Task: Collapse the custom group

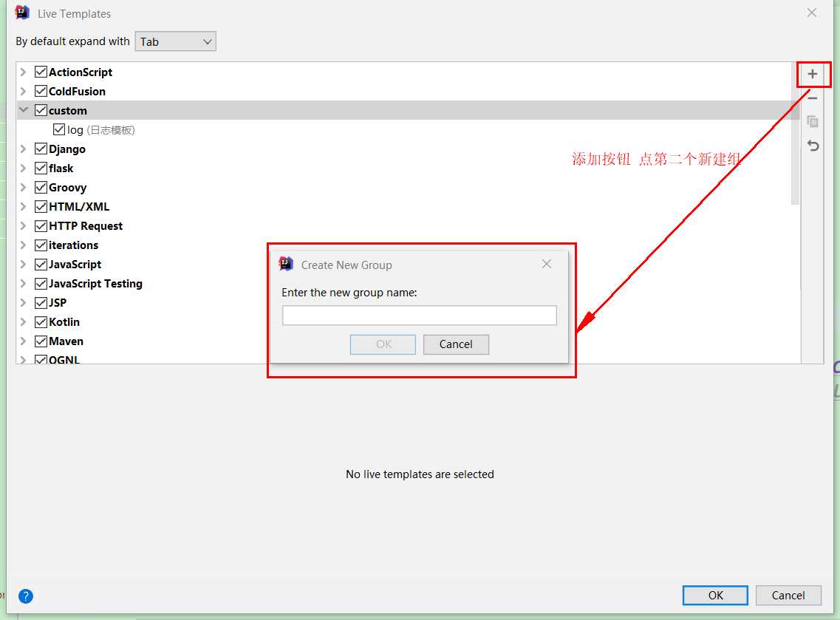Action: (x=24, y=110)
